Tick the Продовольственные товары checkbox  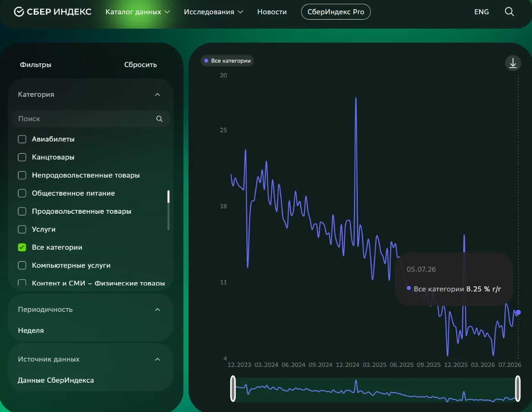(x=22, y=211)
